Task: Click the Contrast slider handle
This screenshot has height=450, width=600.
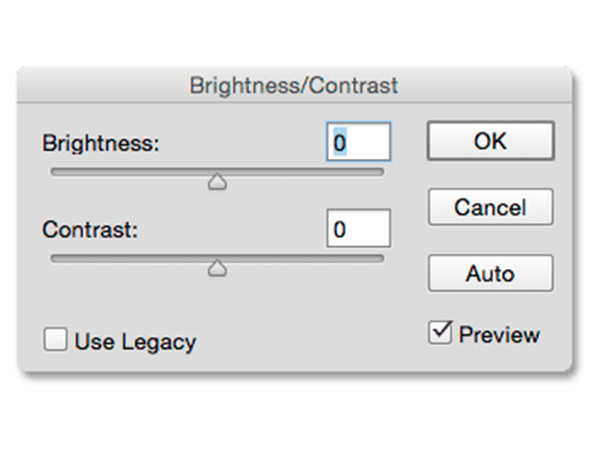Action: click(x=216, y=267)
